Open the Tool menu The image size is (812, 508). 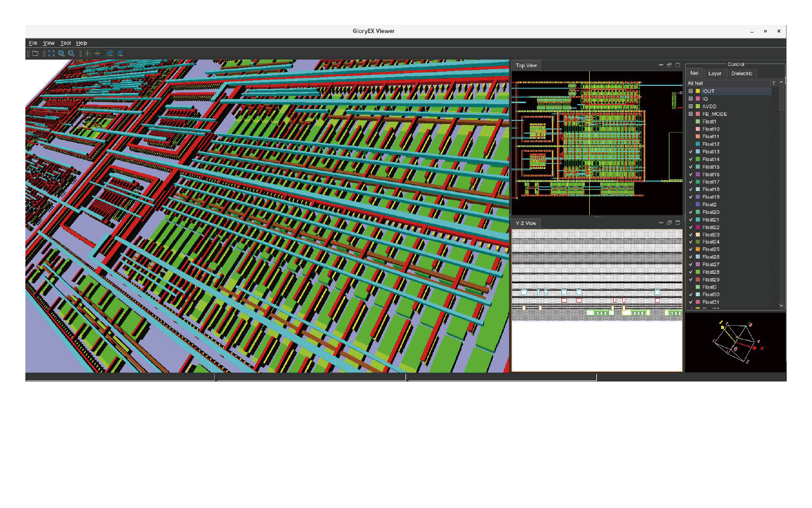pos(65,43)
